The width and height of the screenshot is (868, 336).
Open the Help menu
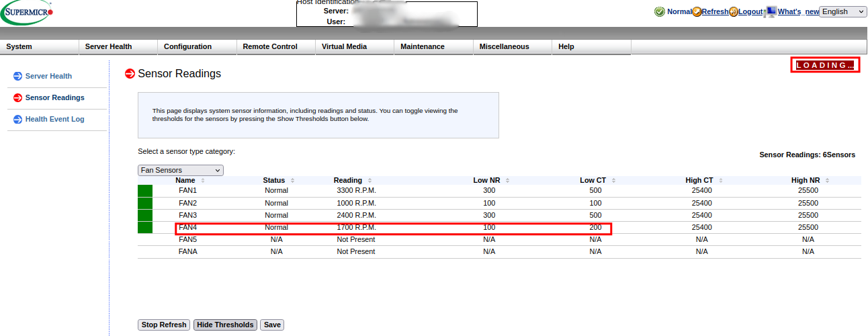591,46
